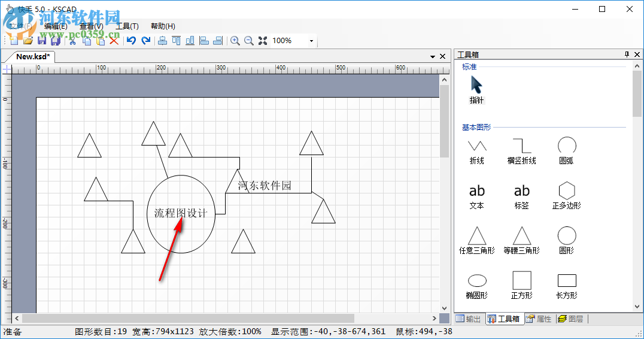644x339 pixels.
Task: Select the 任意三角形 arbitrary triangle tool
Action: click(477, 240)
